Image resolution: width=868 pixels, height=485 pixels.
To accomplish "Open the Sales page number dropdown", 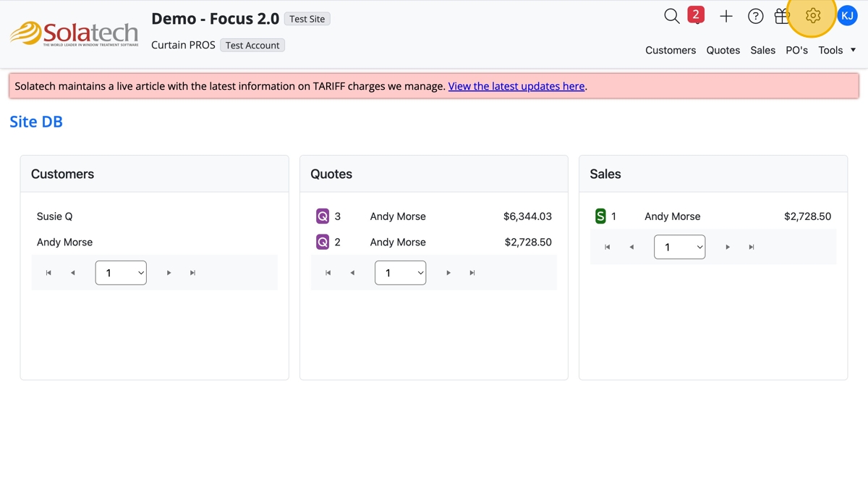I will (x=679, y=247).
